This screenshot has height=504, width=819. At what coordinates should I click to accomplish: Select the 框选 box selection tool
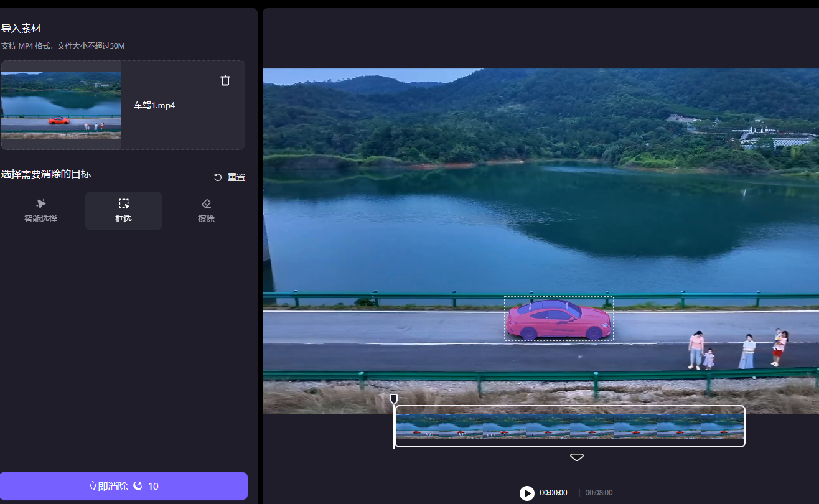(123, 211)
